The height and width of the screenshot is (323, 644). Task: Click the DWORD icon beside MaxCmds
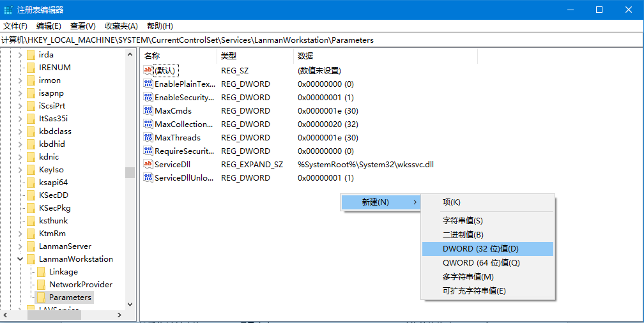(148, 111)
